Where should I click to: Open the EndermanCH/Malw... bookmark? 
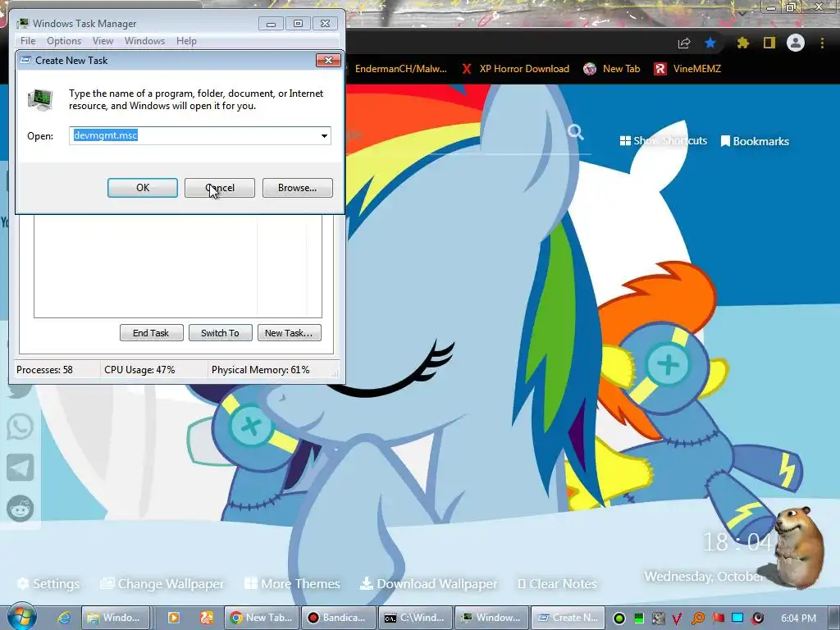400,69
